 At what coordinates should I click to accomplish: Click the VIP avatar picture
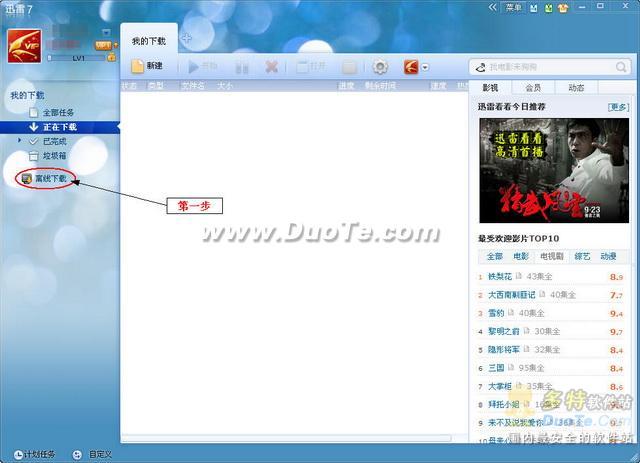(x=24, y=46)
